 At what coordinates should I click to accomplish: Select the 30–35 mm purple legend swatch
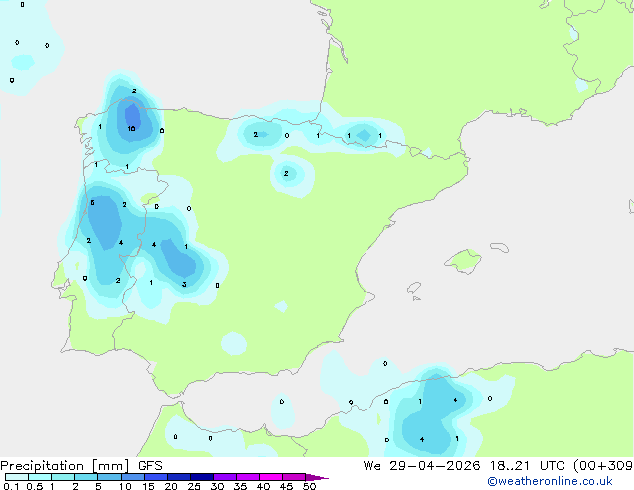click(x=225, y=477)
